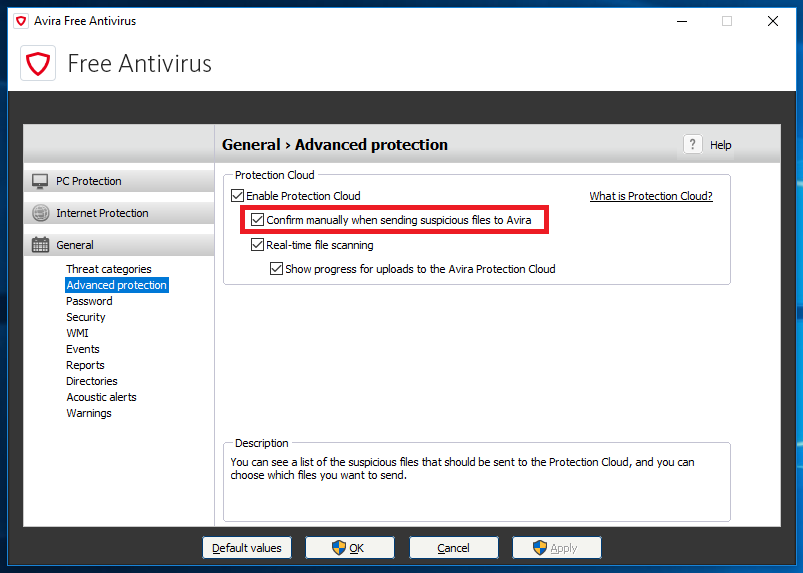Open the Internet Protection section

[x=119, y=213]
